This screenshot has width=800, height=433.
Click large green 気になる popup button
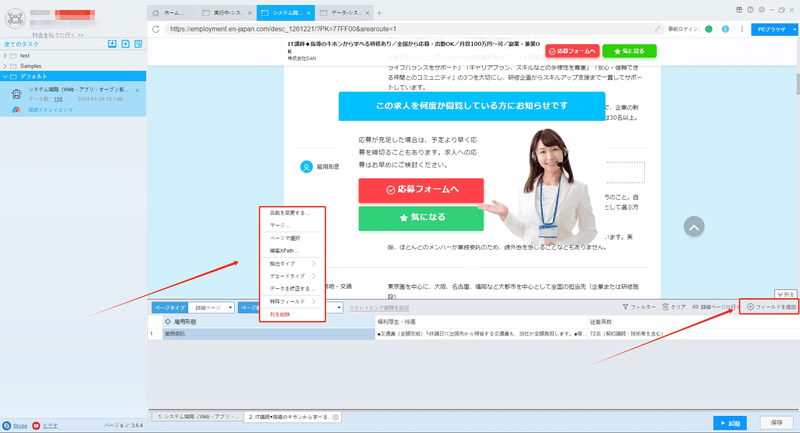421,218
